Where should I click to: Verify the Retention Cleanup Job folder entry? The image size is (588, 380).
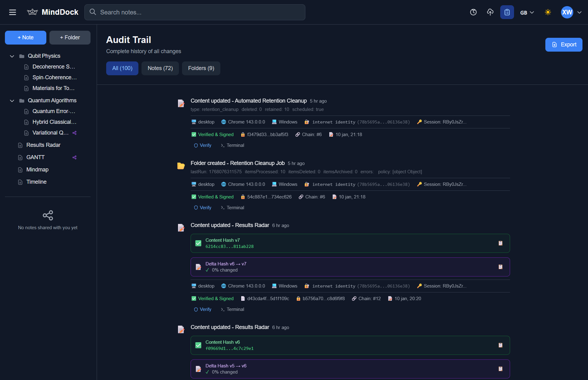pyautogui.click(x=202, y=207)
